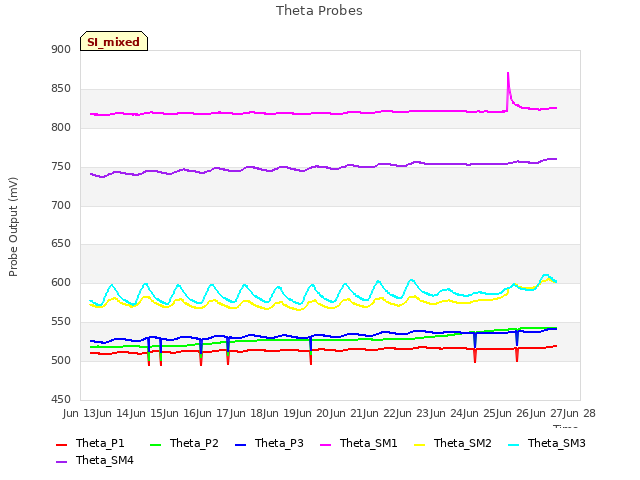Click the Jun 18 x-axis date label

pyautogui.click(x=247, y=413)
